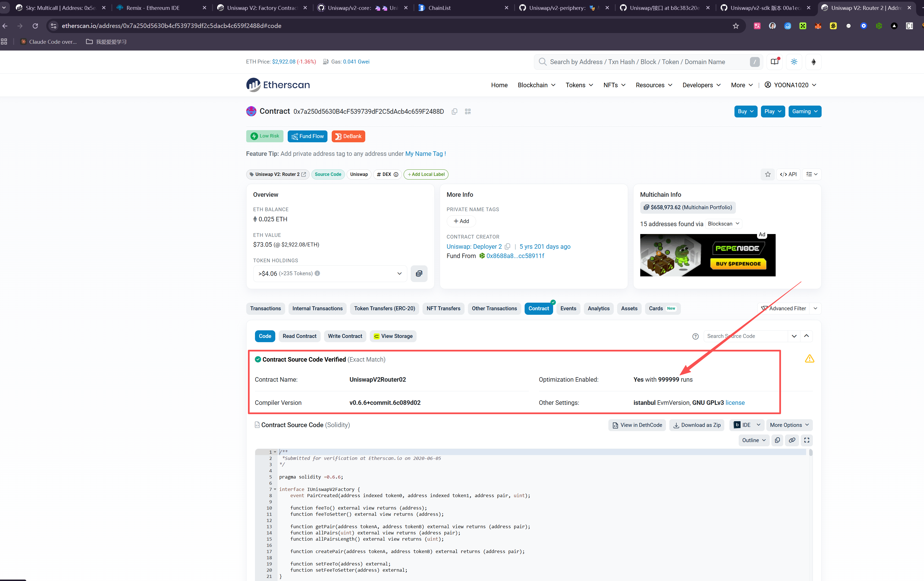The width and height of the screenshot is (924, 581).
Task: Toggle fullscreen view for source code
Action: point(807,440)
